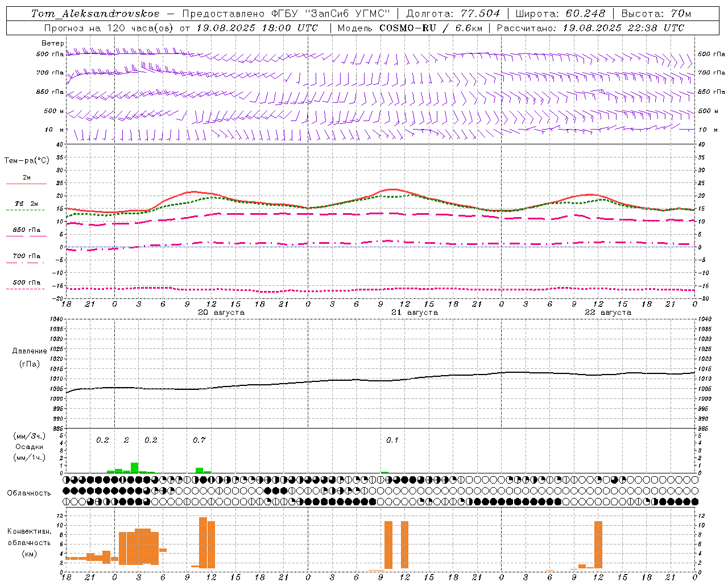The width and height of the screenshot is (728, 582).
Task: Click the Облачность cloudiness label
Action: (x=29, y=493)
